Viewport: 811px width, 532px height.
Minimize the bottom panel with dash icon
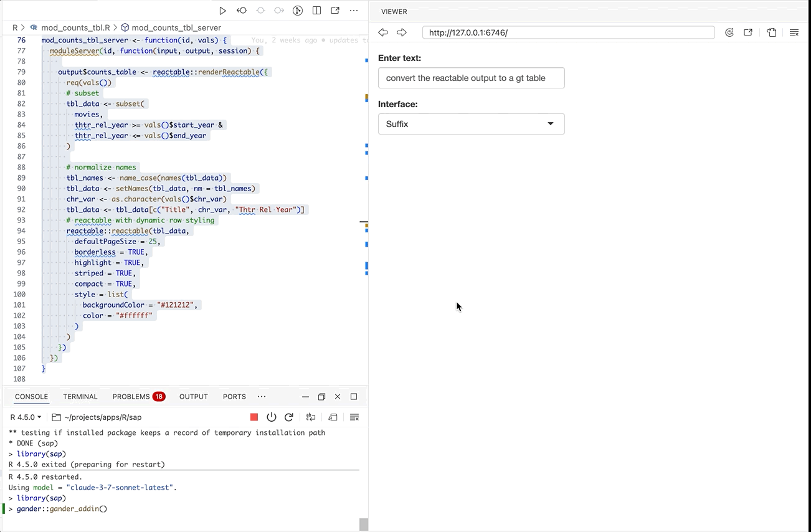pyautogui.click(x=305, y=397)
